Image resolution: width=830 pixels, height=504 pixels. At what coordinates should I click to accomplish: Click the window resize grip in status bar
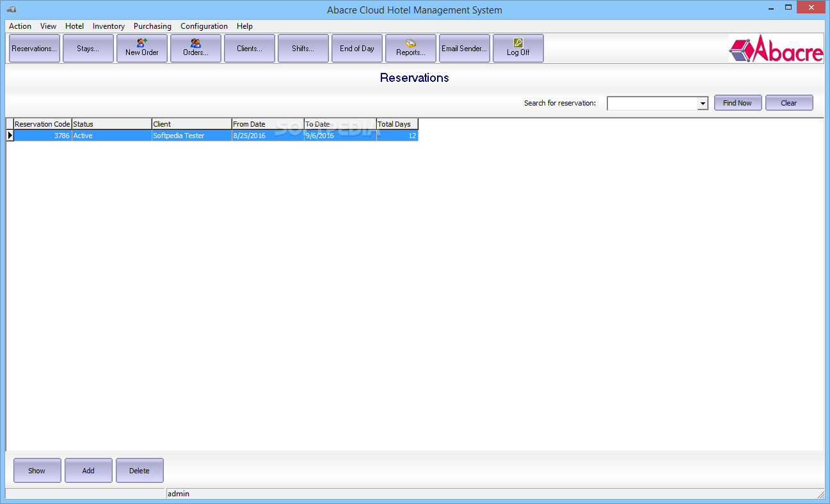pyautogui.click(x=820, y=494)
